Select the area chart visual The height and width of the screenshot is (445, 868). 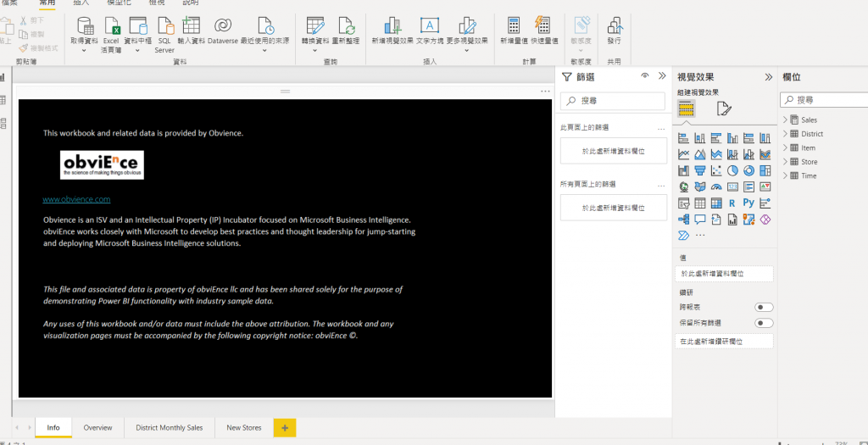tap(699, 154)
